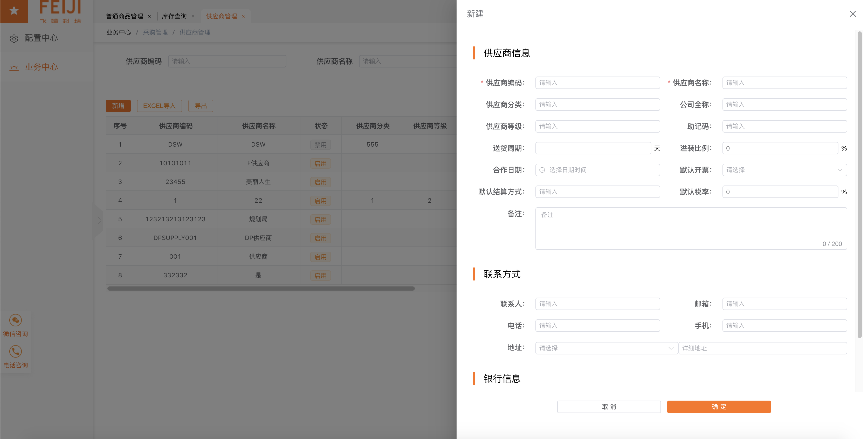
Task: Click 取消 to cancel
Action: (609, 407)
